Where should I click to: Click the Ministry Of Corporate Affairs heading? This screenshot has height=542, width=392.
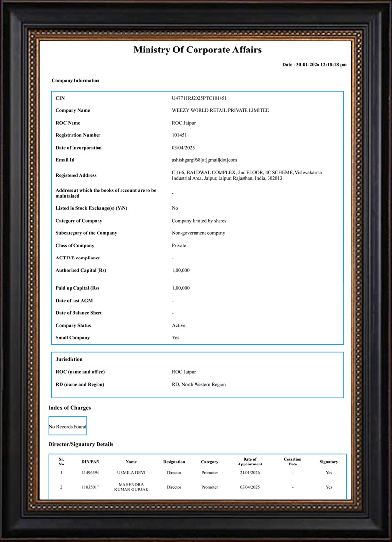(197, 50)
